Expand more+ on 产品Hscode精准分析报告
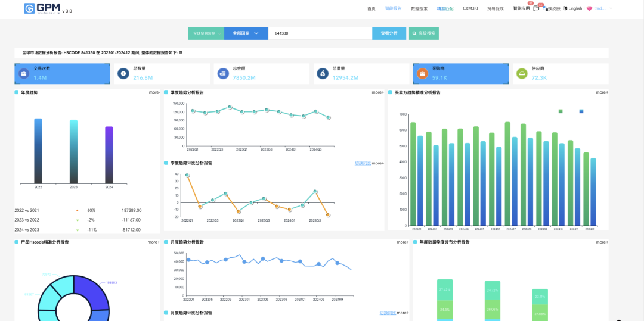 click(154, 242)
